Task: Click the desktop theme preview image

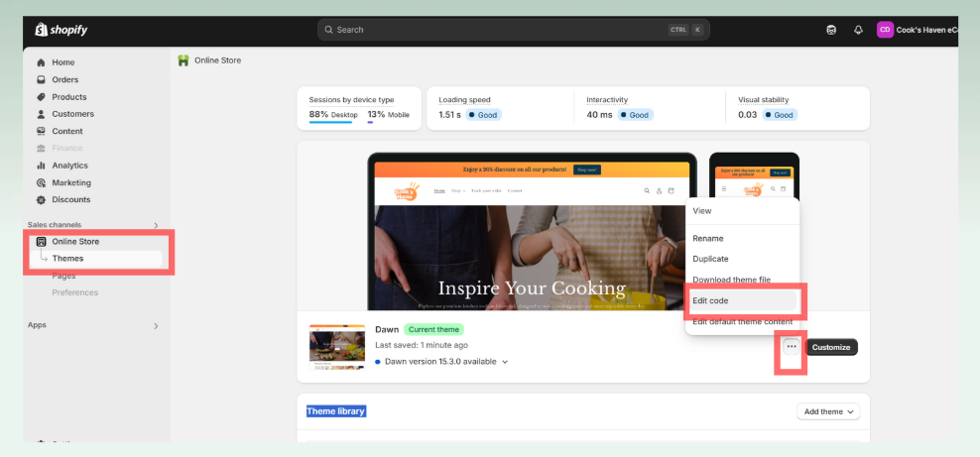Action: coord(532,231)
